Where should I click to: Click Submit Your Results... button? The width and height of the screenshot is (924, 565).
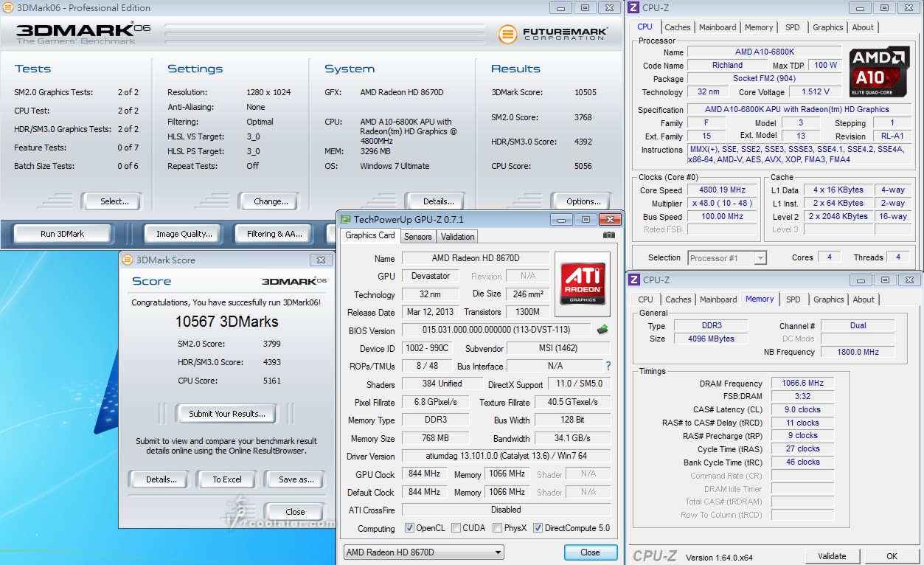(x=226, y=414)
